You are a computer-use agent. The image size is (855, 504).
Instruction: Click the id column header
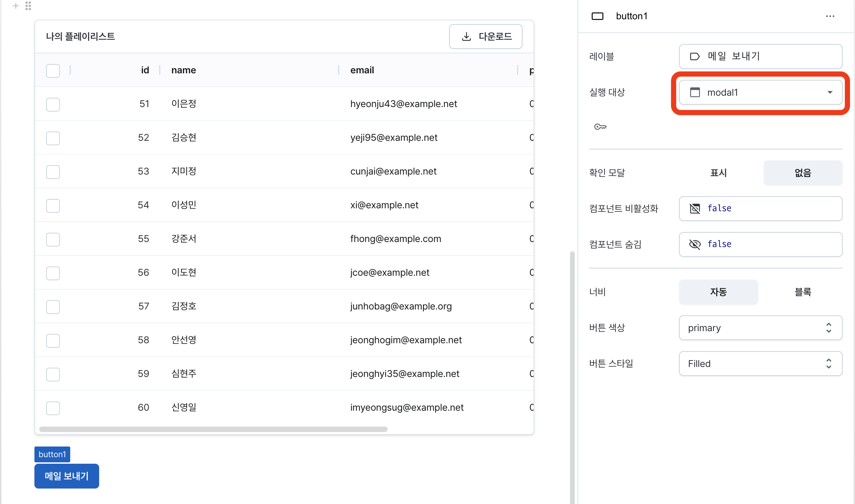click(145, 70)
